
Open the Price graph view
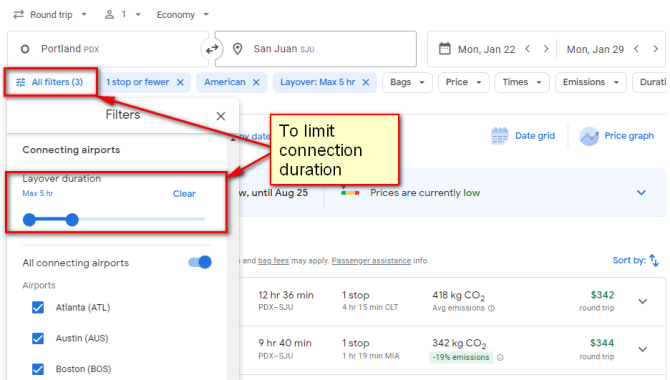tap(617, 136)
